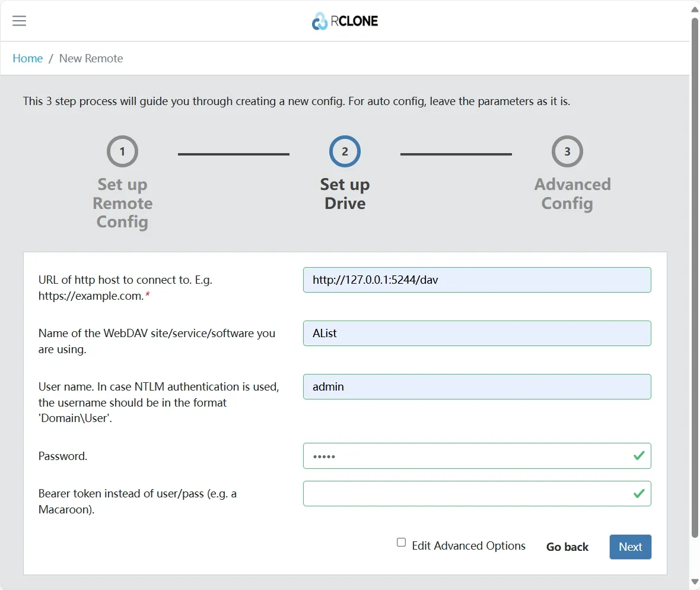
Task: Click the New Remote breadcrumb item
Action: [91, 58]
